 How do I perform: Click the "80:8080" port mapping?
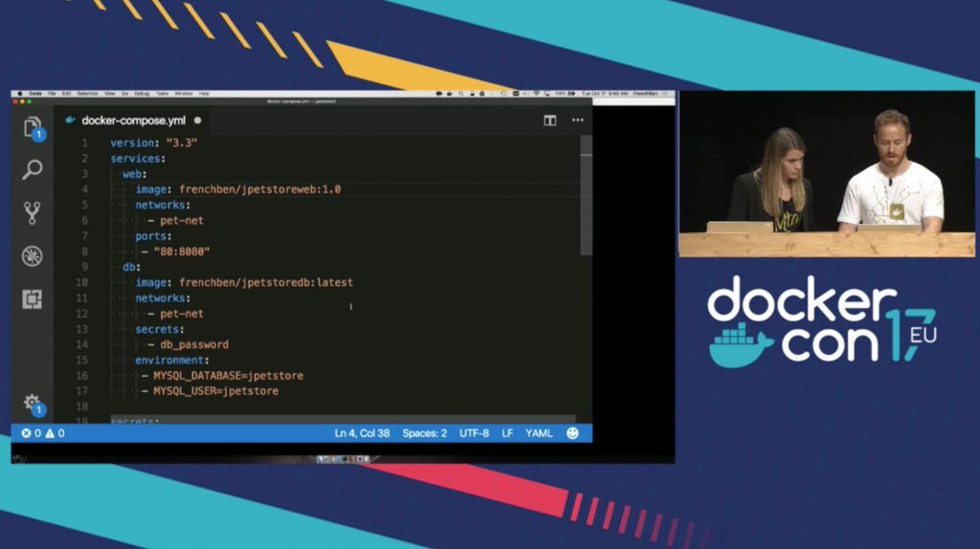point(181,252)
